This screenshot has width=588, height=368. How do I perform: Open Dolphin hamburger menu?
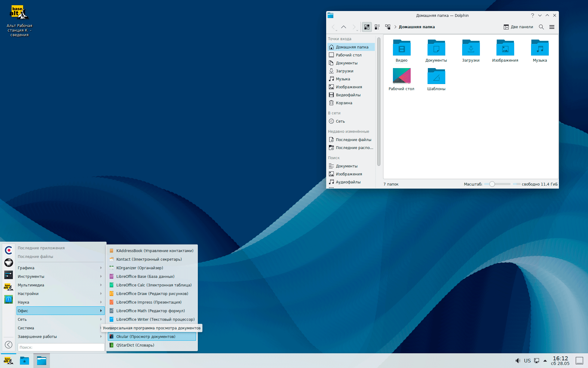pos(552,27)
